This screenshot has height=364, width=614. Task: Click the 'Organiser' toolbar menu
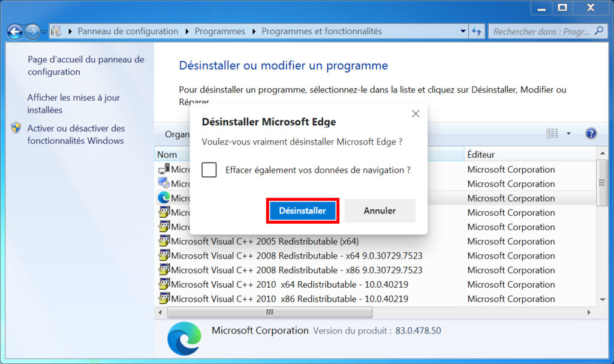pyautogui.click(x=177, y=134)
